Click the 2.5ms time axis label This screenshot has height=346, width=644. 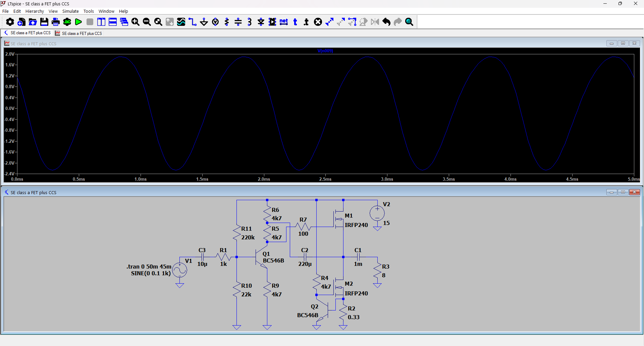pos(325,179)
